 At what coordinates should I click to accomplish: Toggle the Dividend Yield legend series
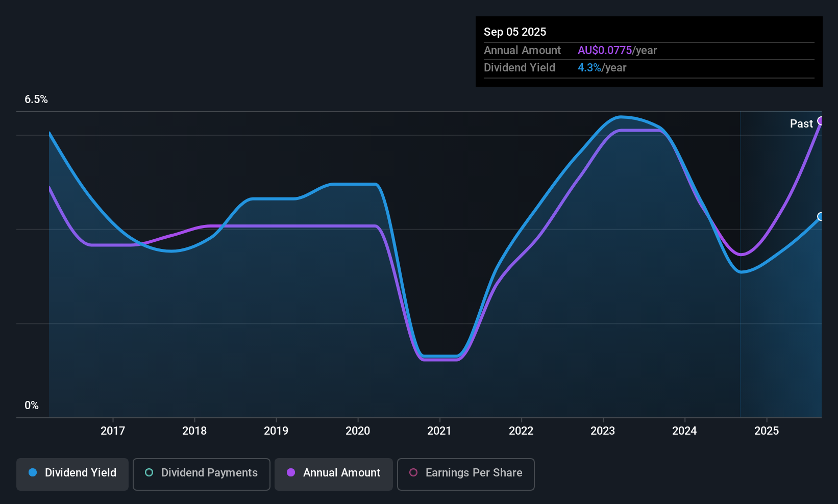(72, 474)
